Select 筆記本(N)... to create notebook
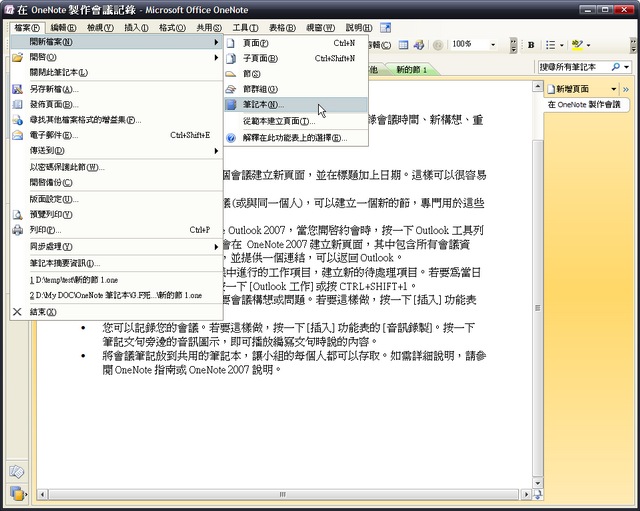This screenshot has width=640, height=511. (x=296, y=104)
